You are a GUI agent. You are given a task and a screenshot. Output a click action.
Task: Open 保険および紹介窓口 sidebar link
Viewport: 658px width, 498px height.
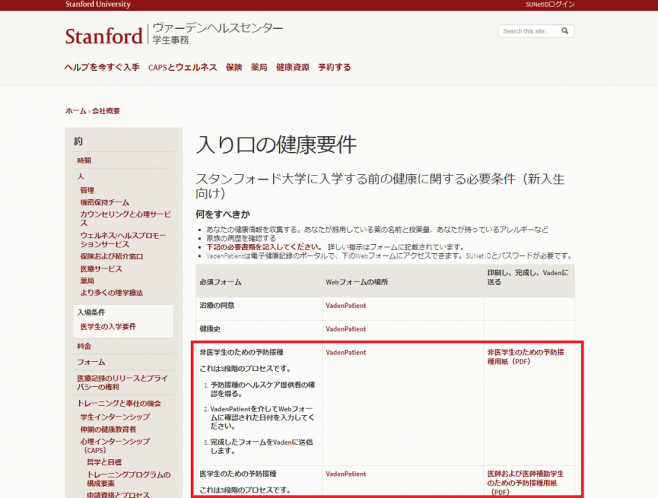112,256
